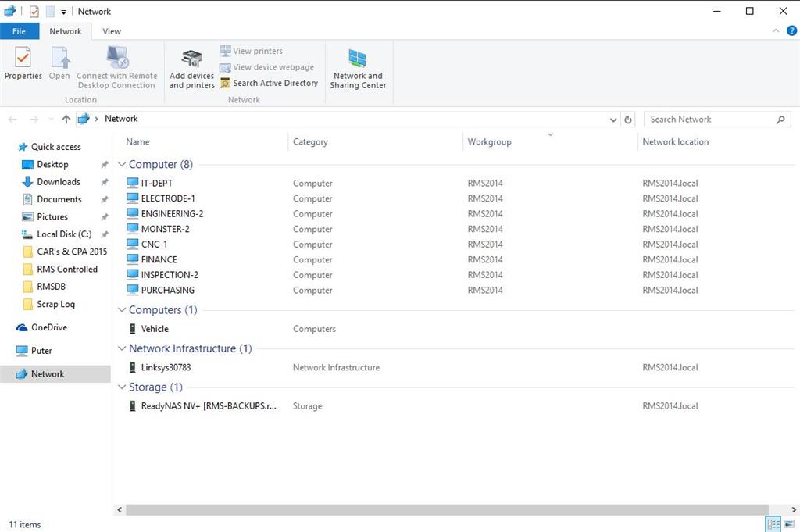The height and width of the screenshot is (532, 800).
Task: Open RMS Controlled folder
Action: 67,270
